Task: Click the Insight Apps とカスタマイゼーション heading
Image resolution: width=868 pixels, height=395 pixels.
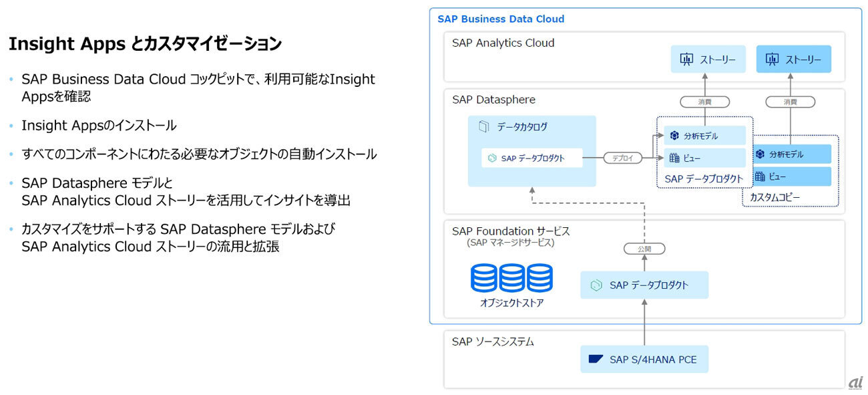Action: tap(145, 45)
